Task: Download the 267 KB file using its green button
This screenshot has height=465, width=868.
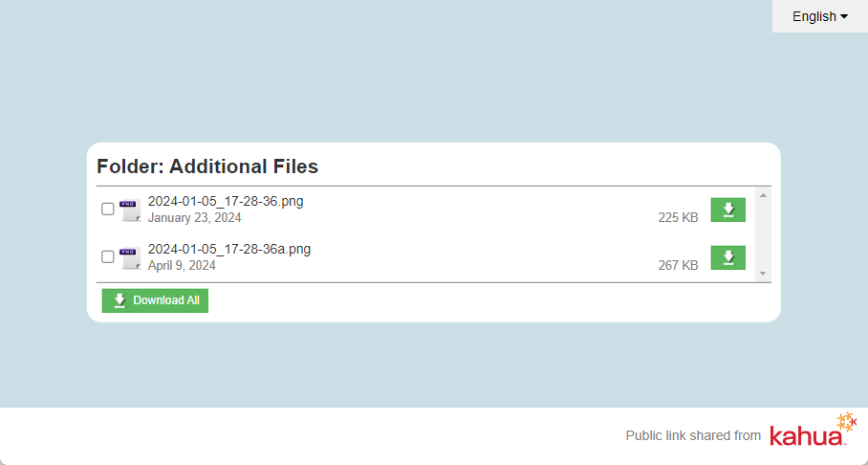Action: (x=727, y=257)
